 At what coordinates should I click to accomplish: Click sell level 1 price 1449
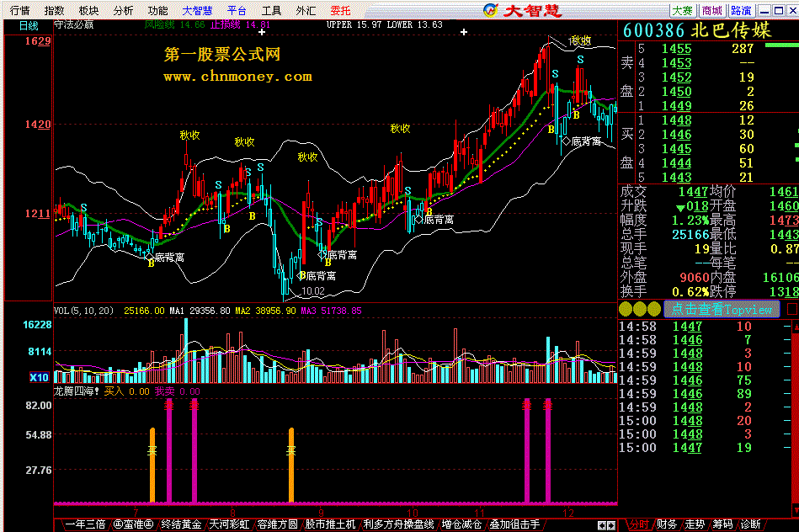pos(676,106)
